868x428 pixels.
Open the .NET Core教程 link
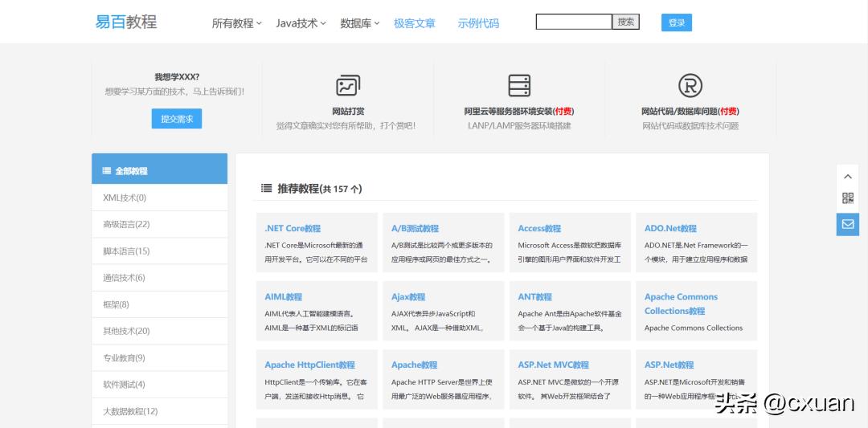(293, 228)
